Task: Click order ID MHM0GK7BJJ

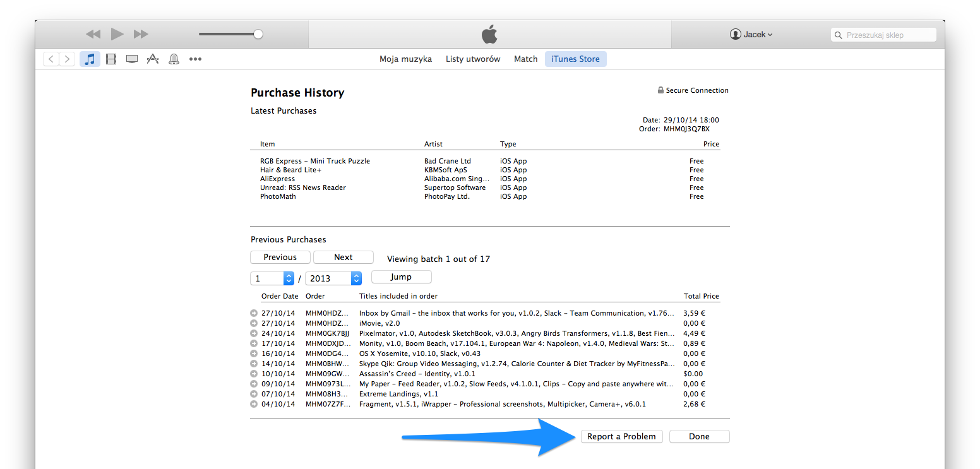Action: [x=327, y=333]
